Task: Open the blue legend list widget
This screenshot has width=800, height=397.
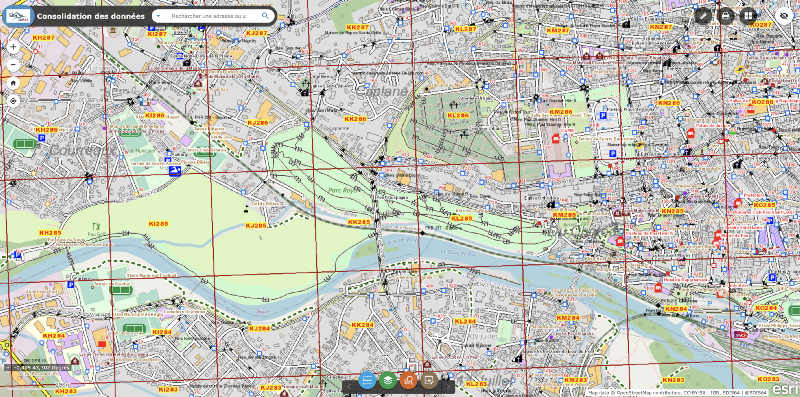Action: tap(367, 380)
